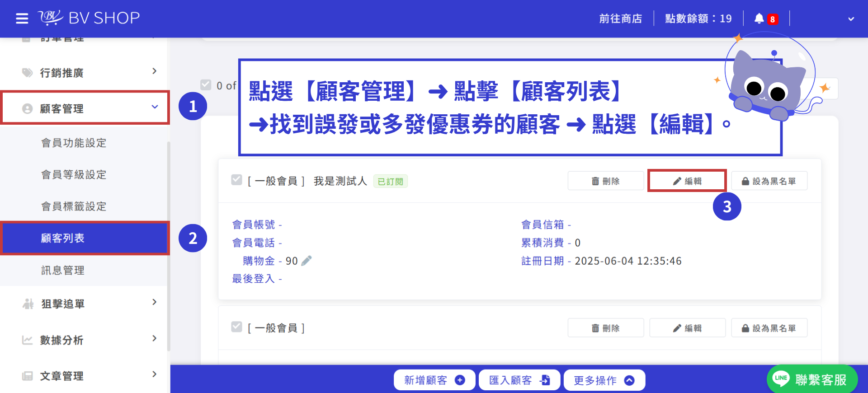Open the LINE 聯繫客服 chat bubble
The image size is (868, 393).
tap(812, 379)
